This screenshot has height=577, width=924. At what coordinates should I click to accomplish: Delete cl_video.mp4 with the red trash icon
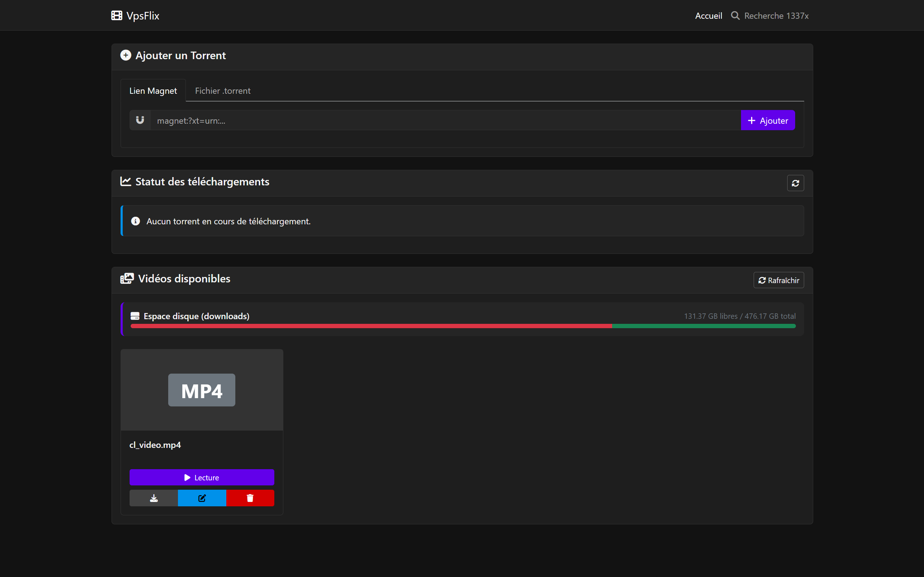point(250,498)
